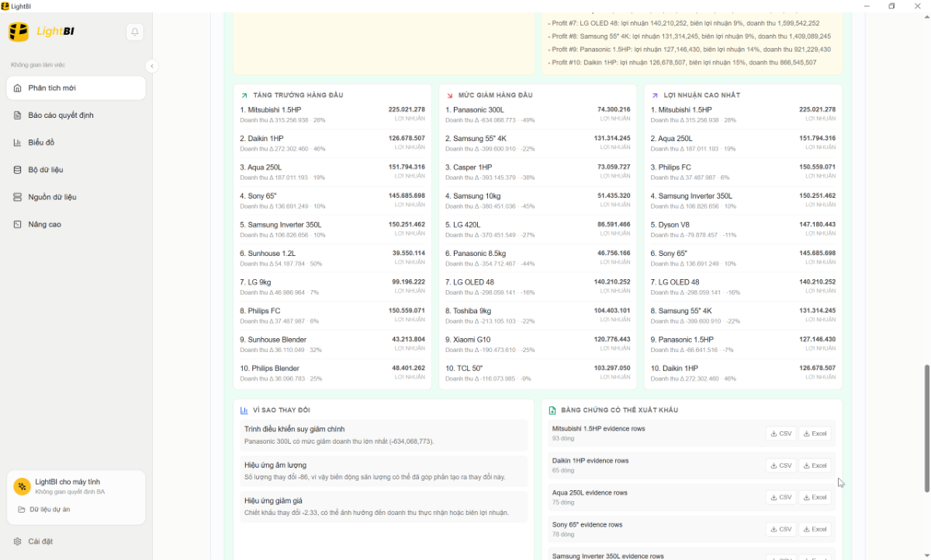Click the vertical scrollbar thumb
Screen dimensions: 931x560
click(x=926, y=427)
